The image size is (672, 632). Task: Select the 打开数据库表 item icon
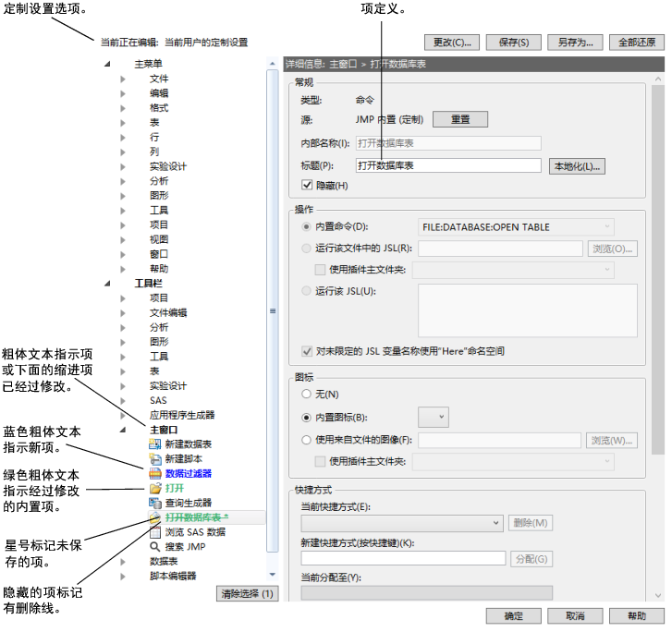154,517
